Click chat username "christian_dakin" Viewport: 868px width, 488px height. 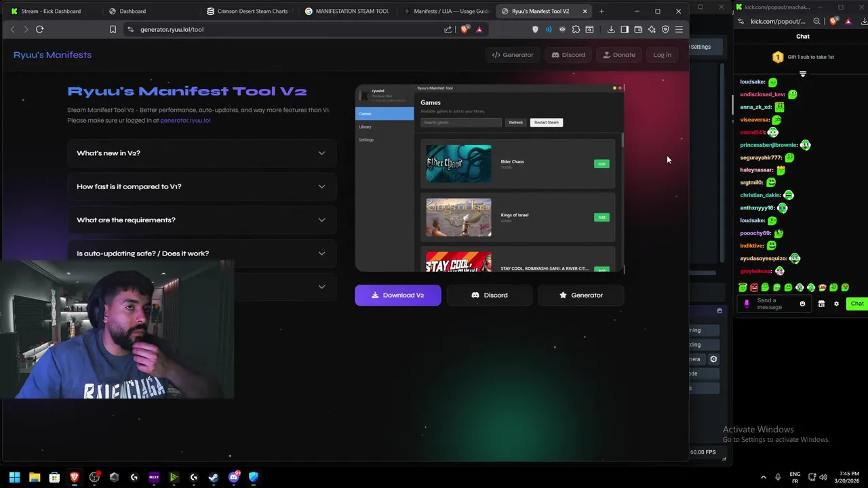click(760, 195)
